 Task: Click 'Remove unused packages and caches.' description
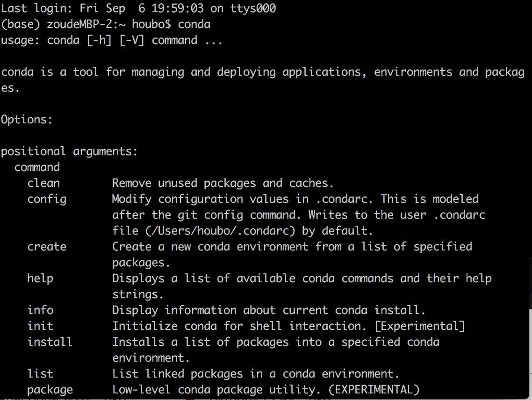pos(223,183)
